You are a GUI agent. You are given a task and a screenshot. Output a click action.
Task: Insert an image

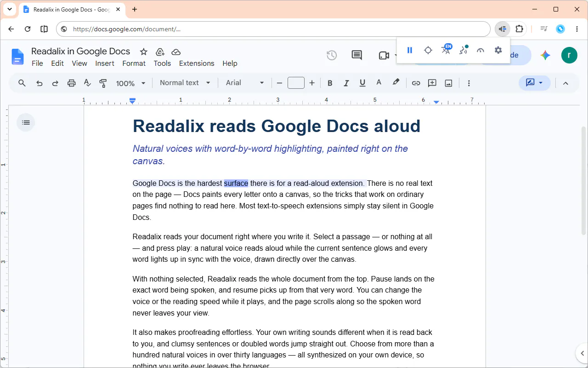click(x=448, y=83)
